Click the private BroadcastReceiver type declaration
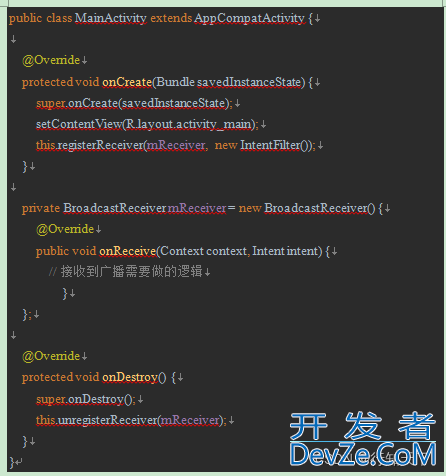The height and width of the screenshot is (476, 446). [x=94, y=208]
